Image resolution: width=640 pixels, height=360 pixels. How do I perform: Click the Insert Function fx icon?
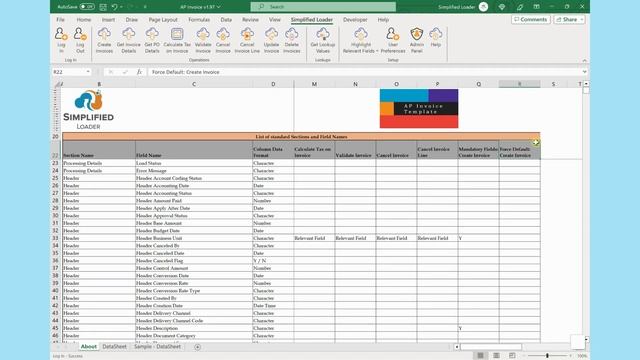139,72
